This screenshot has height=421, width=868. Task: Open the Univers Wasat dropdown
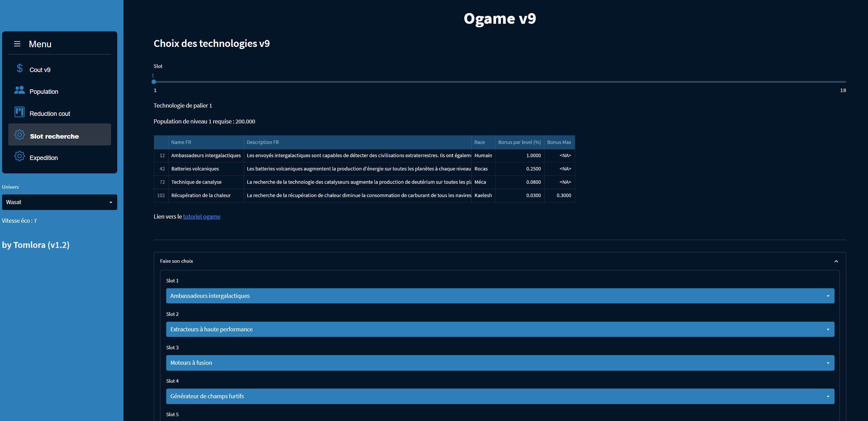[x=60, y=202]
